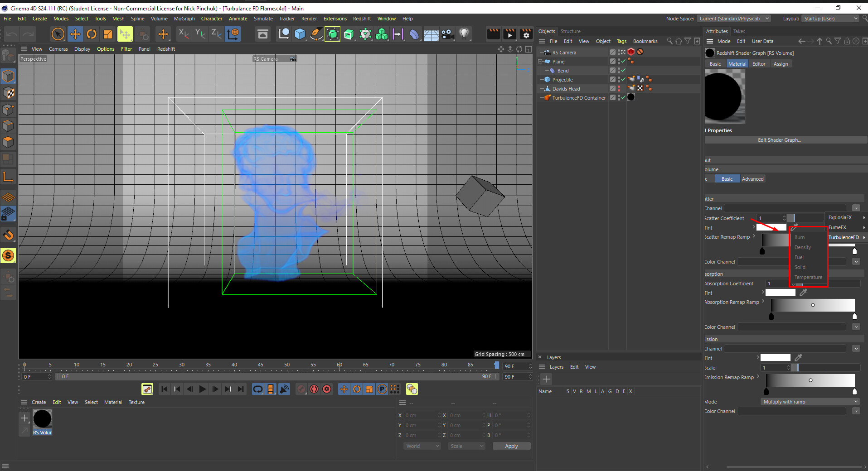Activate the Rotate tool in top toolbar
The image size is (868, 471).
[x=92, y=34]
